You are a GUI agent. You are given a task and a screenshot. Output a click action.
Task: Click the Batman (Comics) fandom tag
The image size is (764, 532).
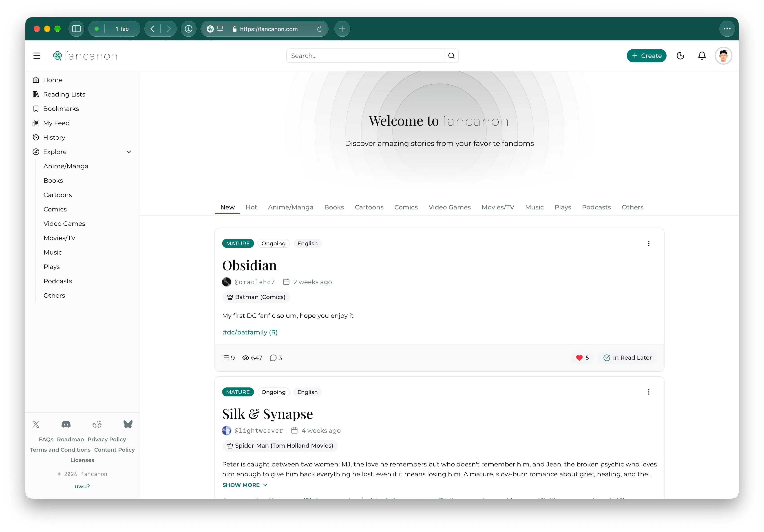pyautogui.click(x=256, y=297)
